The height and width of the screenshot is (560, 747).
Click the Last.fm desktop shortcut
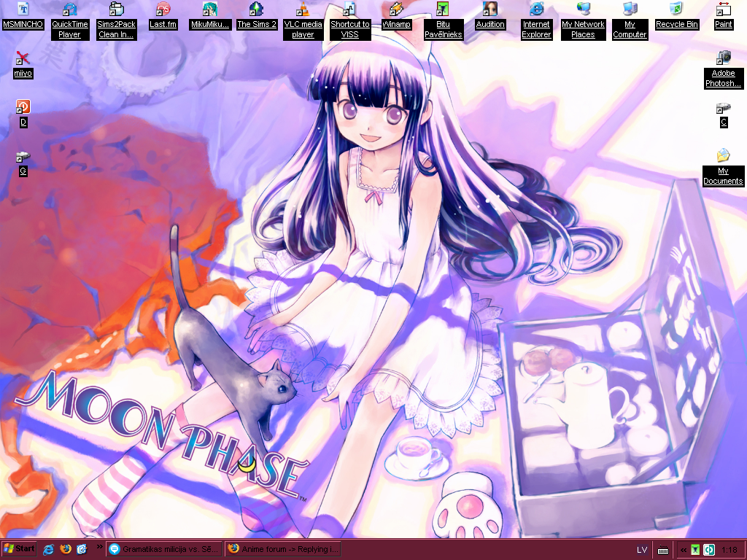pyautogui.click(x=163, y=16)
